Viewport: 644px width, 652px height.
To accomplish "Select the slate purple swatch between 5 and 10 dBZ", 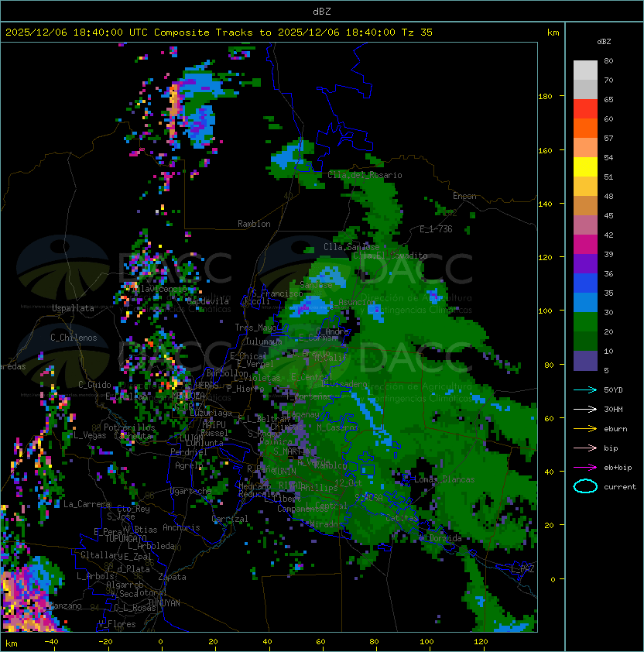I will (x=585, y=361).
